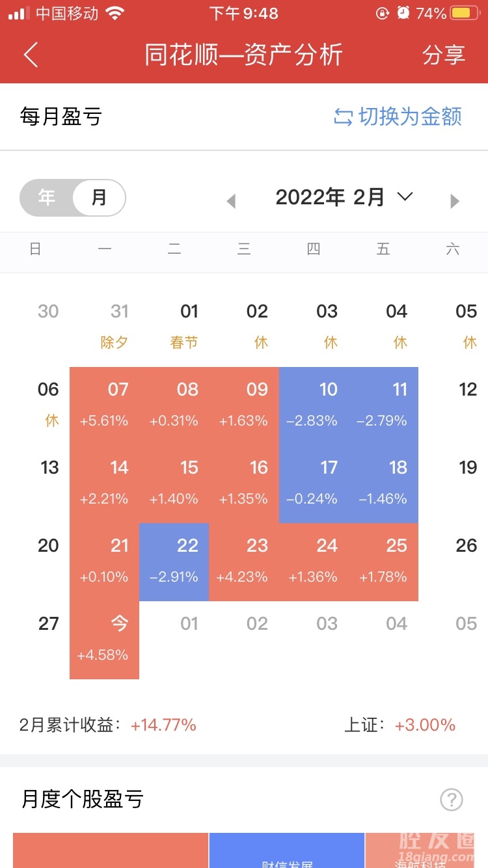Tap the 分享 share button
Image resolution: width=488 pixels, height=868 pixels.
coord(444,55)
